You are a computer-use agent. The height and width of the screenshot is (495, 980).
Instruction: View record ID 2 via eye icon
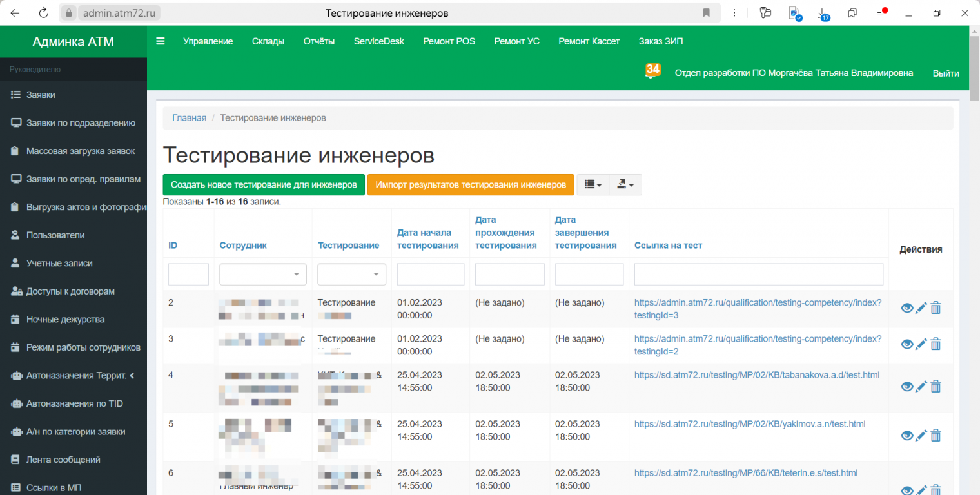tap(906, 308)
